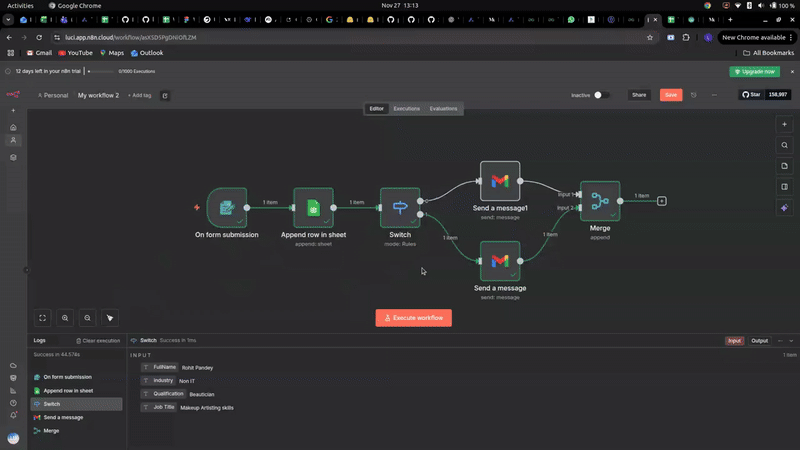Click the sidebar plus create icon
The width and height of the screenshot is (800, 450).
pos(13,110)
